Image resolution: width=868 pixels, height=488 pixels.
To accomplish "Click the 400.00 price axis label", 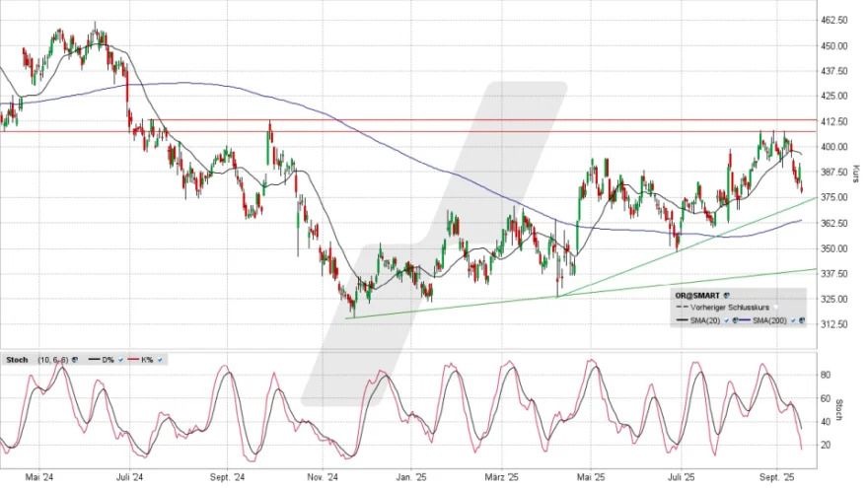I will pyautogui.click(x=835, y=147).
